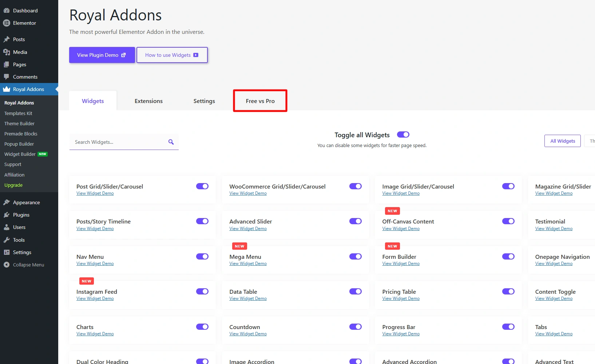Viewport: 595px width, 364px height.
Task: Open Theme Builder submenu item
Action: [19, 123]
